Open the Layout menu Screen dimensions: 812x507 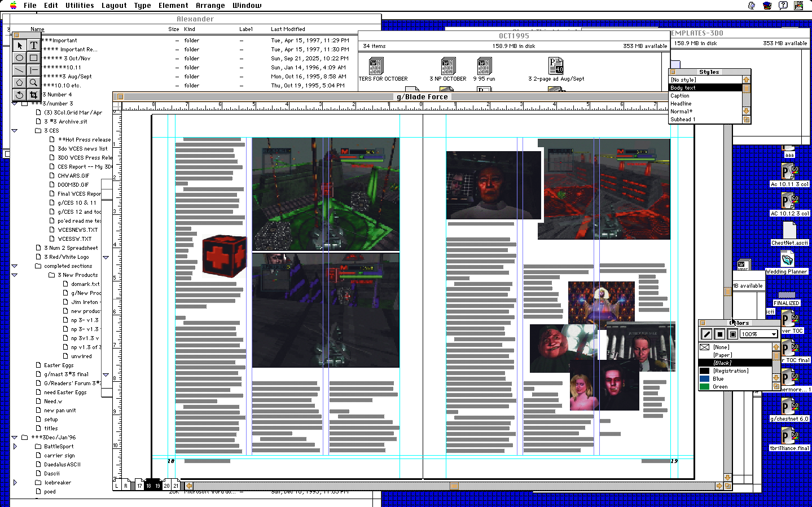[x=114, y=6]
